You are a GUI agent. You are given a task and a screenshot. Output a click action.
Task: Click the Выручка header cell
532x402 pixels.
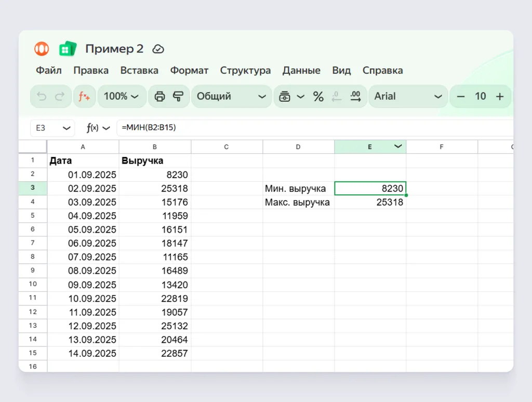pyautogui.click(x=155, y=161)
